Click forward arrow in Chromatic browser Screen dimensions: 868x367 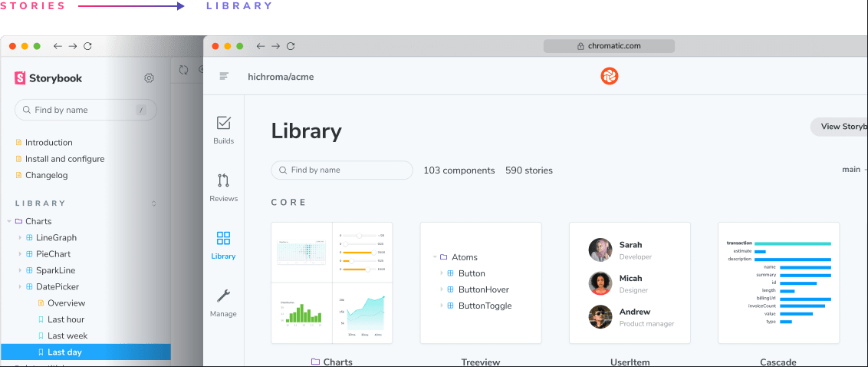[x=275, y=46]
